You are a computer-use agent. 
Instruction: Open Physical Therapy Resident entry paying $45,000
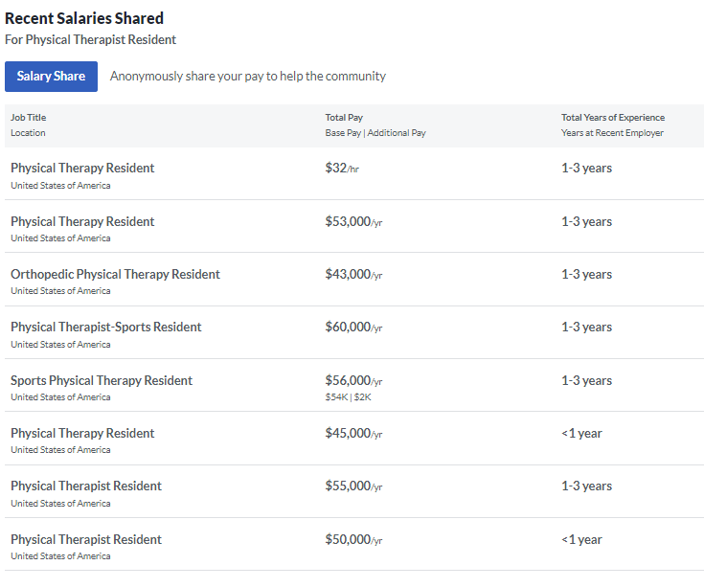[82, 433]
